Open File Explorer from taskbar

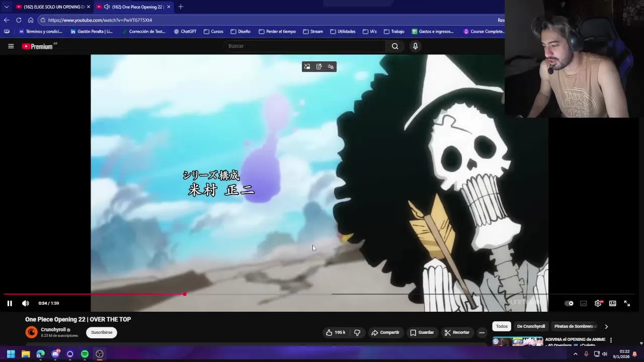pos(26,354)
